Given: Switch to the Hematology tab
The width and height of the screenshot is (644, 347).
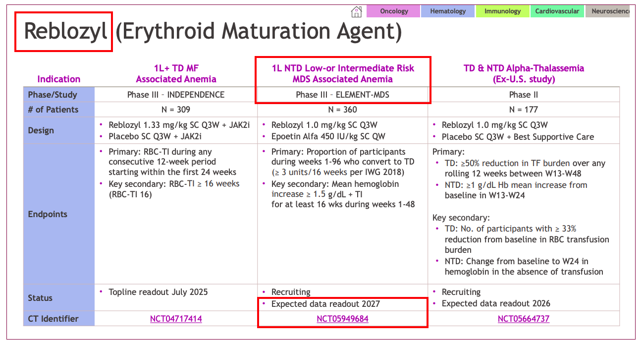Looking at the screenshot, I should coord(448,11).
